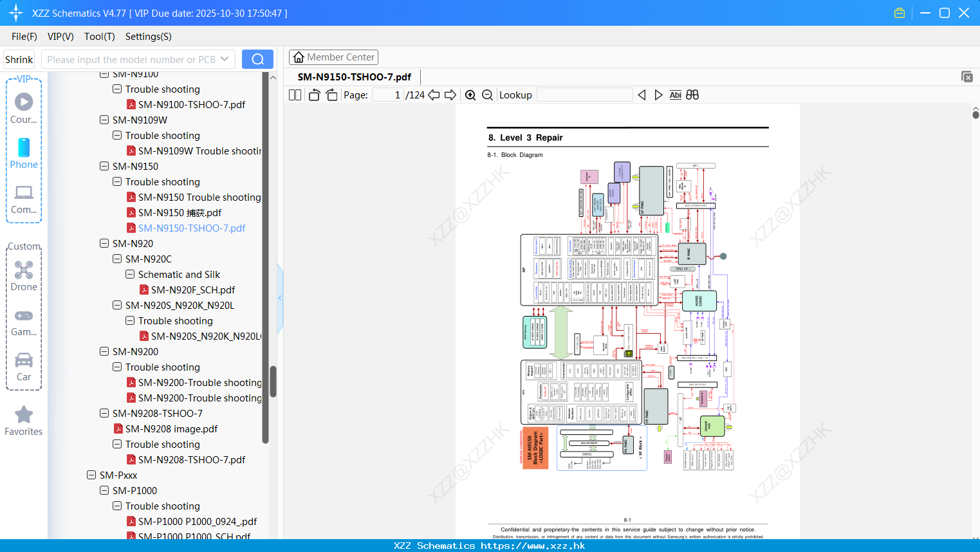Open the VIP(V) menu

(60, 37)
